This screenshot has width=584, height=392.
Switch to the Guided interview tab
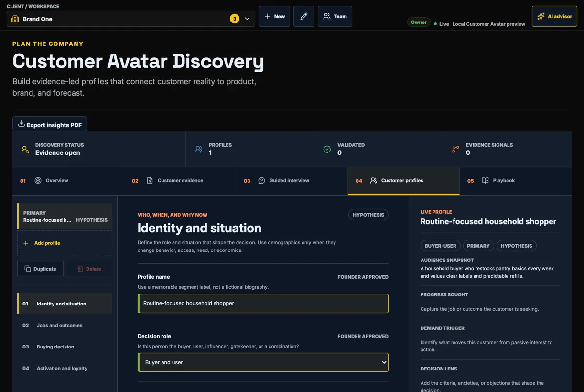tap(292, 181)
